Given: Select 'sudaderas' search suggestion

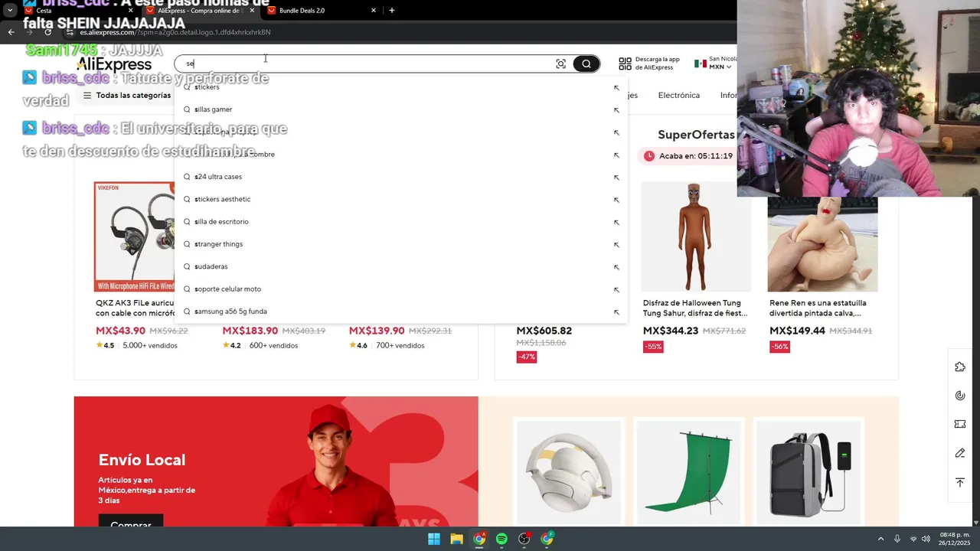Looking at the screenshot, I should point(401,267).
